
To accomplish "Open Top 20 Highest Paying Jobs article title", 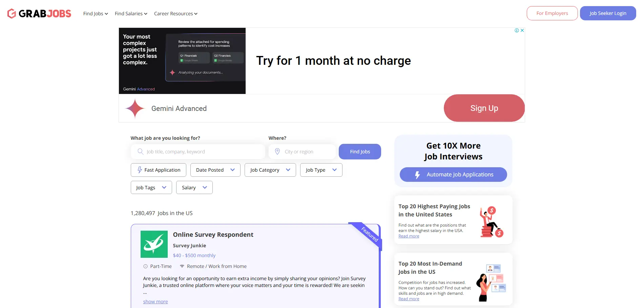I will coord(434,210).
